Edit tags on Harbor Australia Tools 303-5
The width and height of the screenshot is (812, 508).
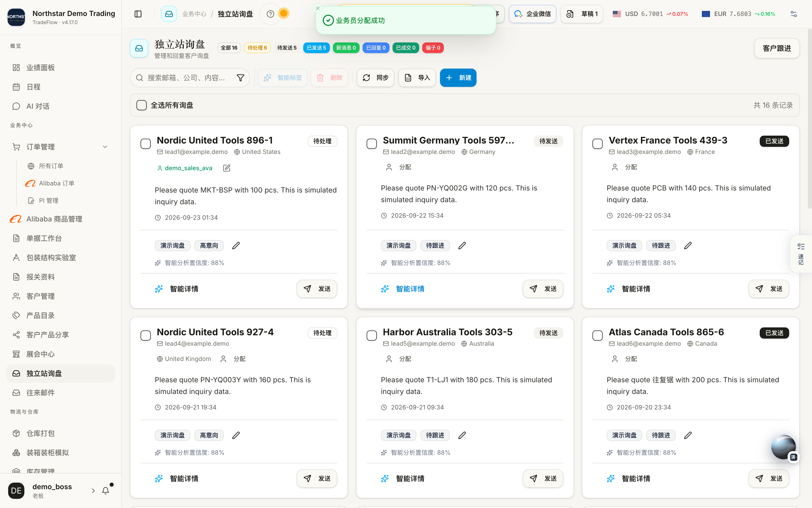pos(462,435)
